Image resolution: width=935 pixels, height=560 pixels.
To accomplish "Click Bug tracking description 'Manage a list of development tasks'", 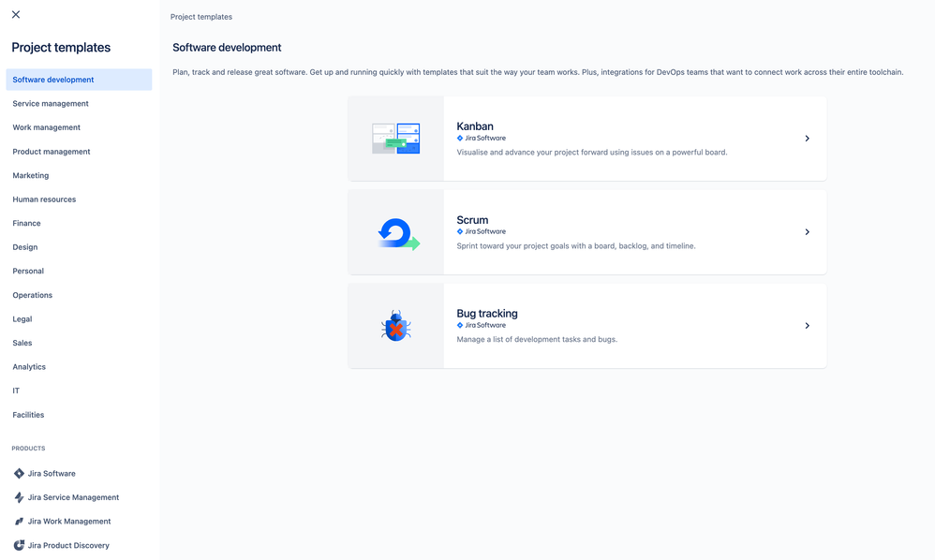I will click(537, 340).
